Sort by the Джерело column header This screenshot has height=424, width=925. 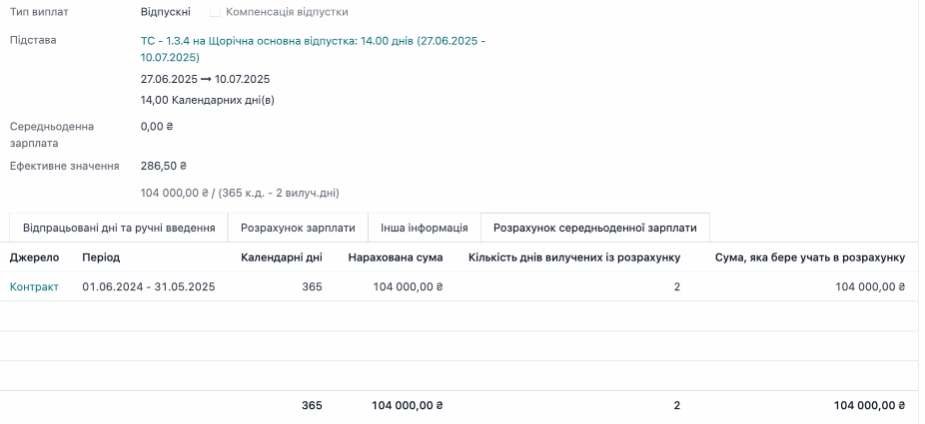[x=35, y=258]
